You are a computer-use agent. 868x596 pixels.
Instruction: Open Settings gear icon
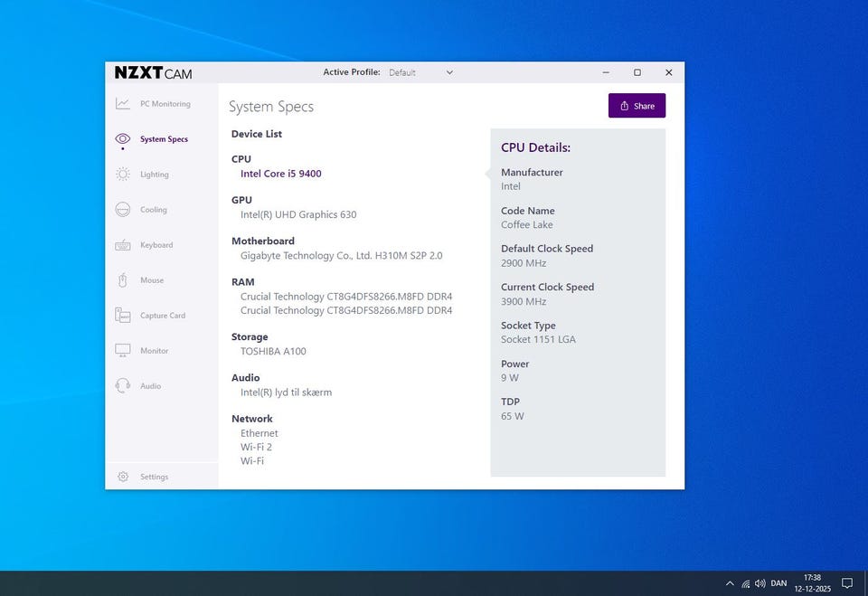[123, 477]
